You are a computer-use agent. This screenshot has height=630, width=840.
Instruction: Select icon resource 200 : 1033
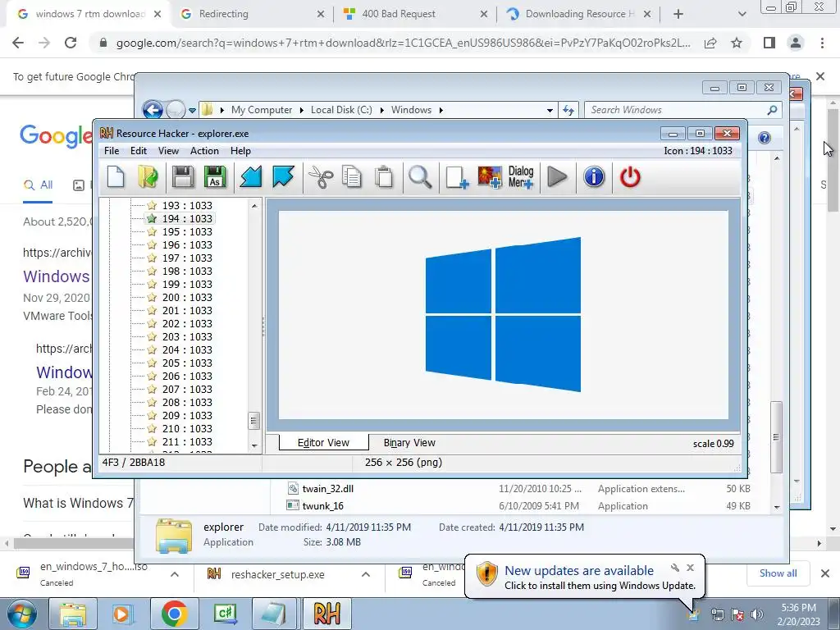pos(187,297)
